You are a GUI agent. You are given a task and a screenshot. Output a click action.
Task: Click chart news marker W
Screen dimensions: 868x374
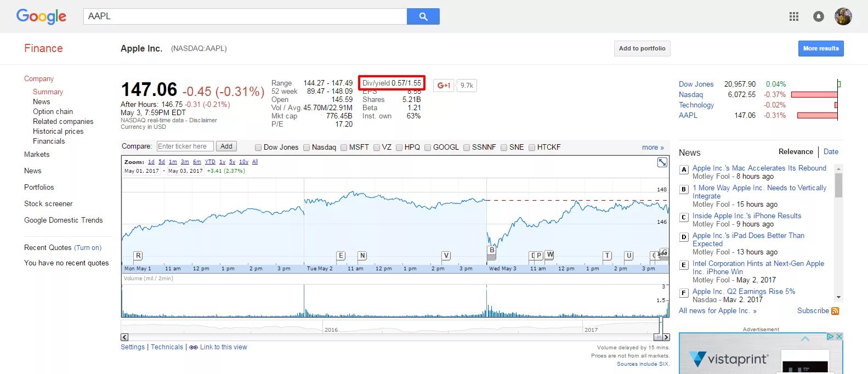pyautogui.click(x=549, y=254)
